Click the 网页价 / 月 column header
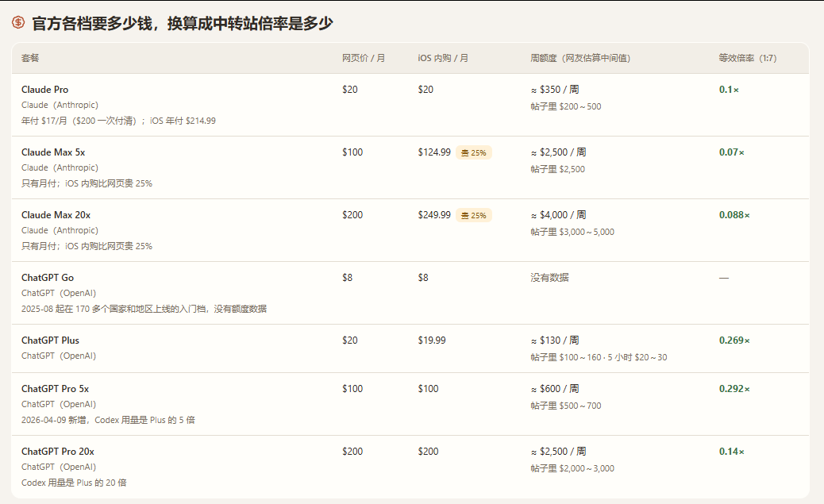 [x=363, y=58]
